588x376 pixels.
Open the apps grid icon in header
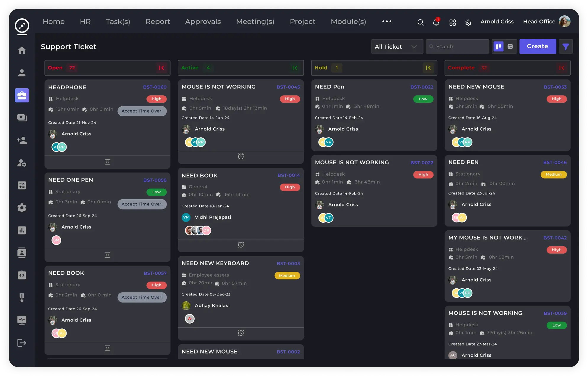pos(453,23)
